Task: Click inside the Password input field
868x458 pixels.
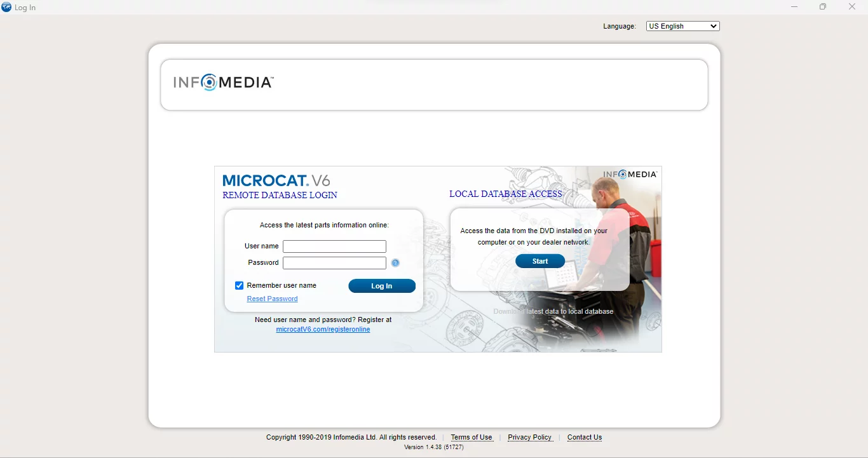Action: coord(334,262)
